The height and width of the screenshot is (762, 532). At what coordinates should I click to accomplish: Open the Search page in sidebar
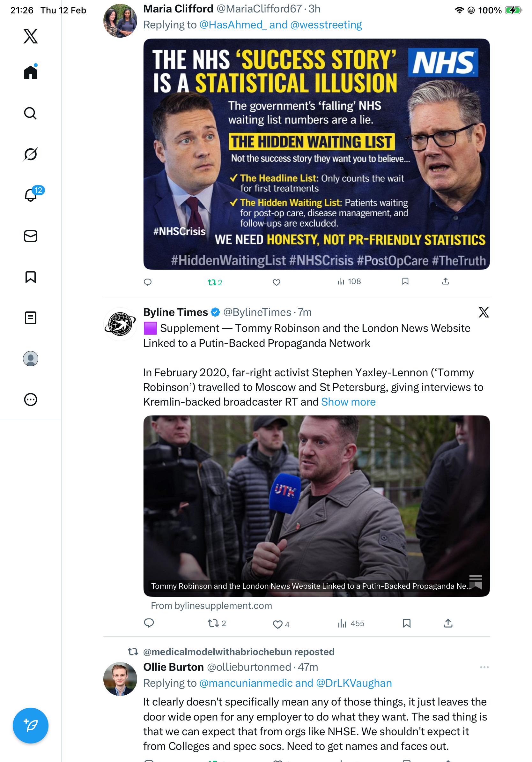[30, 114]
